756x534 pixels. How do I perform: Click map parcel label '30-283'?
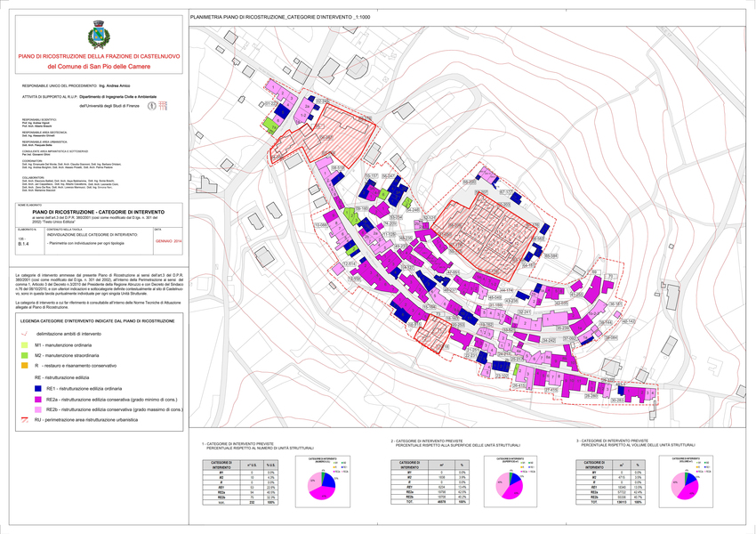(x=617, y=400)
